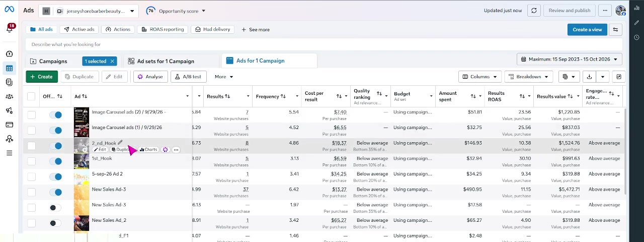Click Edit under the 2_nd_Hook ad
This screenshot has width=644, height=242.
(100, 150)
